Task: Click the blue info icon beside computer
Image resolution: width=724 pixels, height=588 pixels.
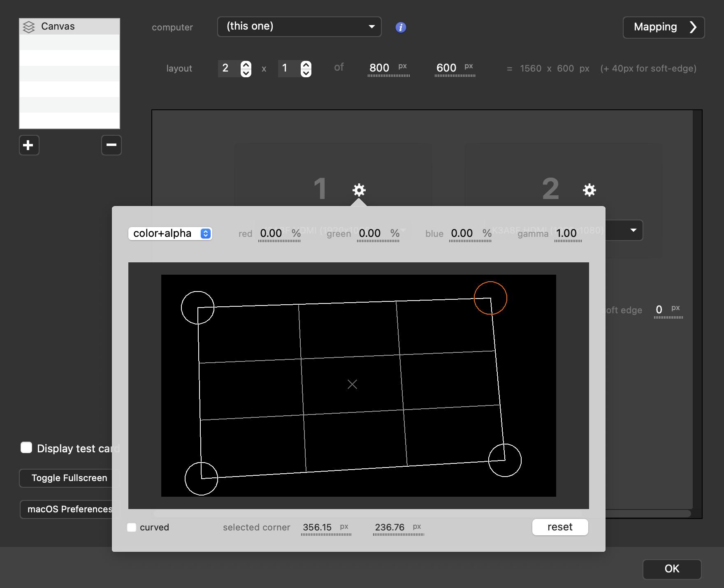Action: (401, 27)
